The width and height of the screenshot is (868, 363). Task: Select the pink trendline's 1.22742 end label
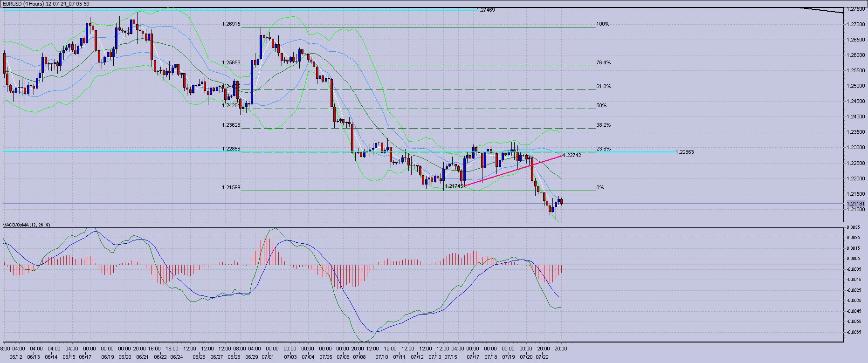(572, 156)
